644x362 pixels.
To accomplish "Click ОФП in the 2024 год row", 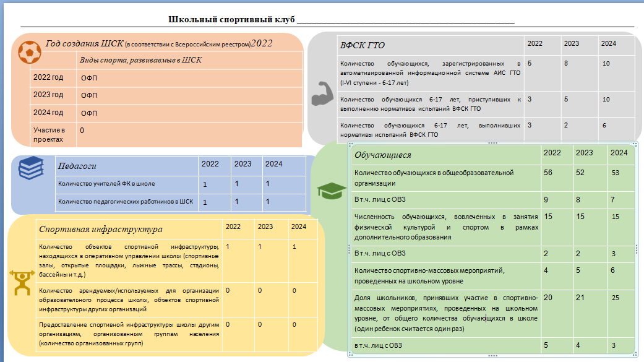I will point(88,113).
